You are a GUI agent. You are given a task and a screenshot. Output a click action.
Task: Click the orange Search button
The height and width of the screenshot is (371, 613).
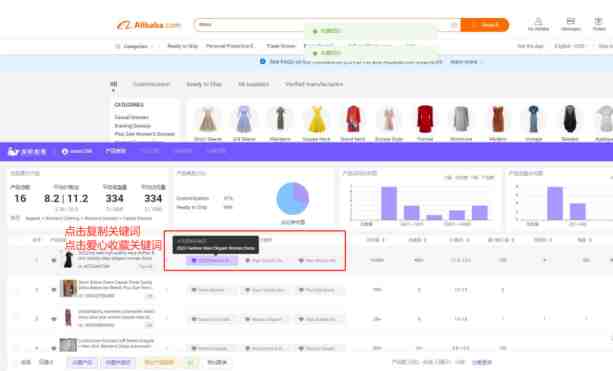coord(485,25)
